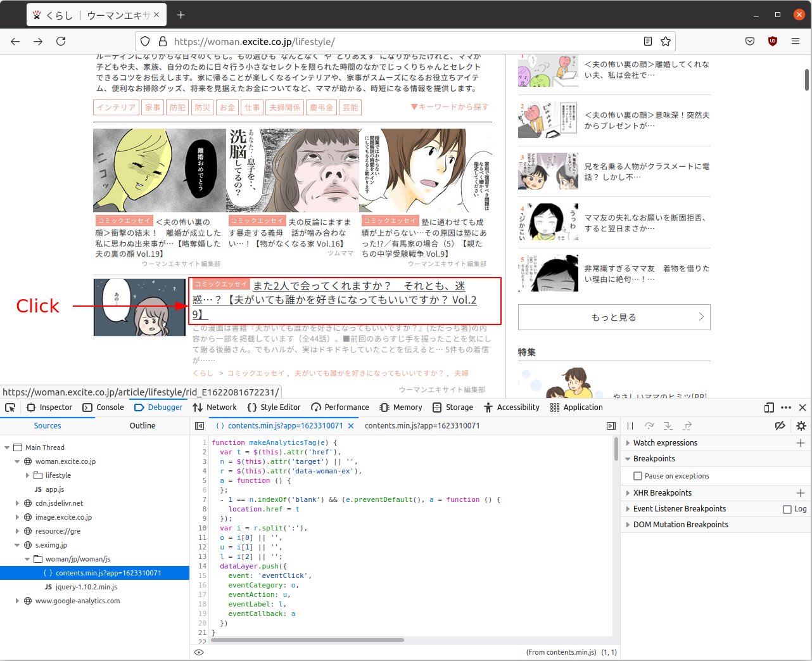Expand the Watch expressions section
The width and height of the screenshot is (812, 661).
tap(628, 442)
